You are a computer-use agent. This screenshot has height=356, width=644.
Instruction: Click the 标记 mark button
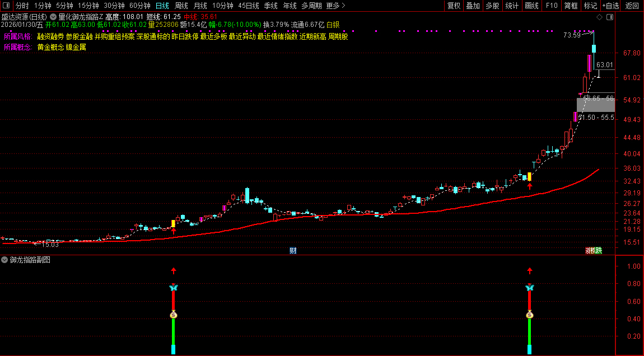click(591, 6)
